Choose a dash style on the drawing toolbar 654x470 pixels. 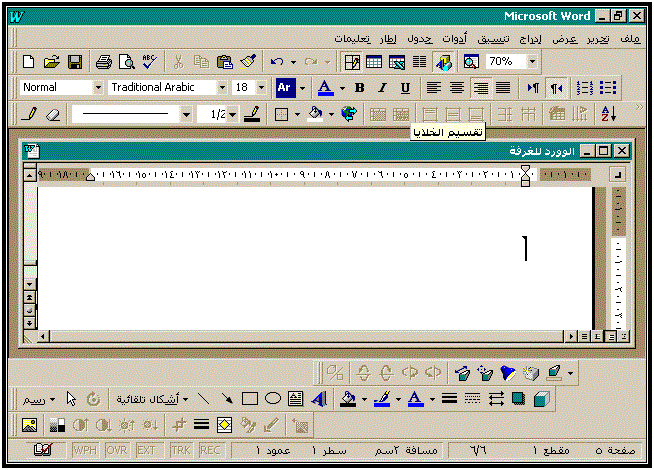[x=473, y=399]
